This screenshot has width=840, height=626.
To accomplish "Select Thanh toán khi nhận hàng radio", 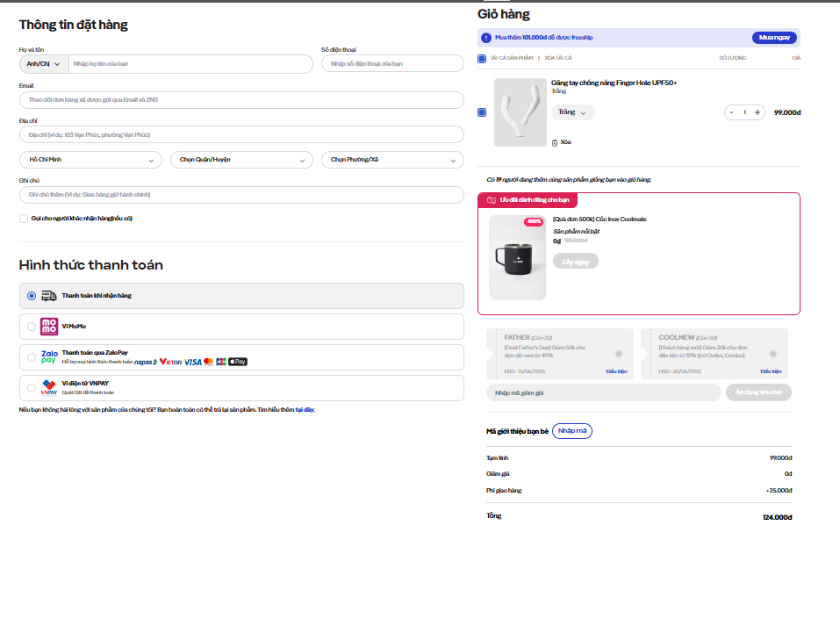I will pos(32,296).
